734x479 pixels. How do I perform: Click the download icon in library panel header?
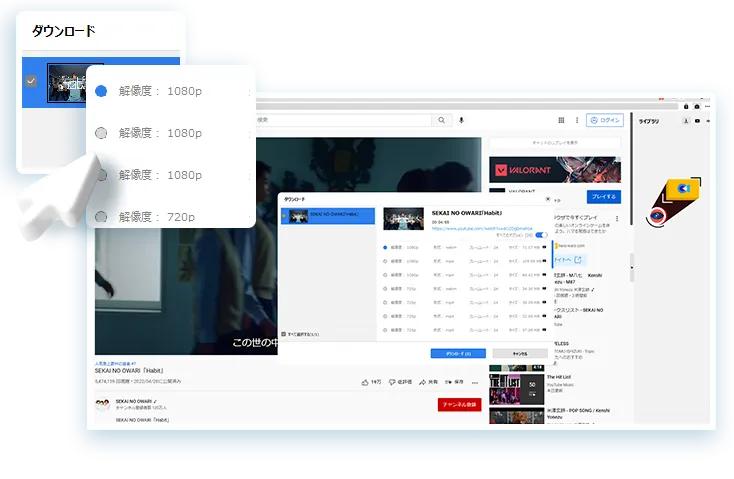(686, 121)
